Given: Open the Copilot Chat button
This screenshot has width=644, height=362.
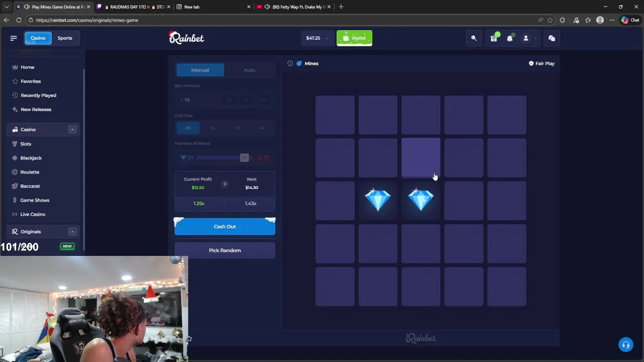Looking at the screenshot, I should (630, 20).
